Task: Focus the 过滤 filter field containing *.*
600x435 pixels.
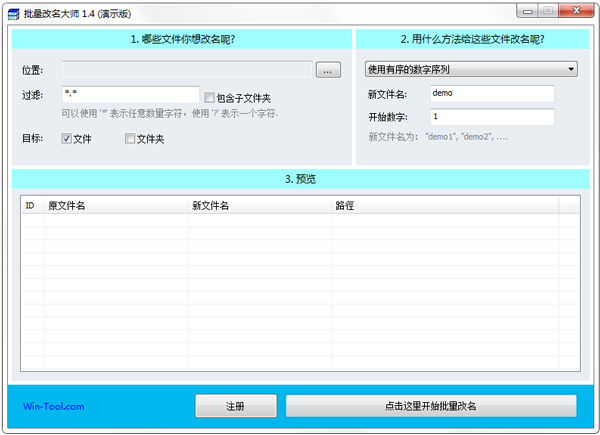Action: pyautogui.click(x=130, y=94)
